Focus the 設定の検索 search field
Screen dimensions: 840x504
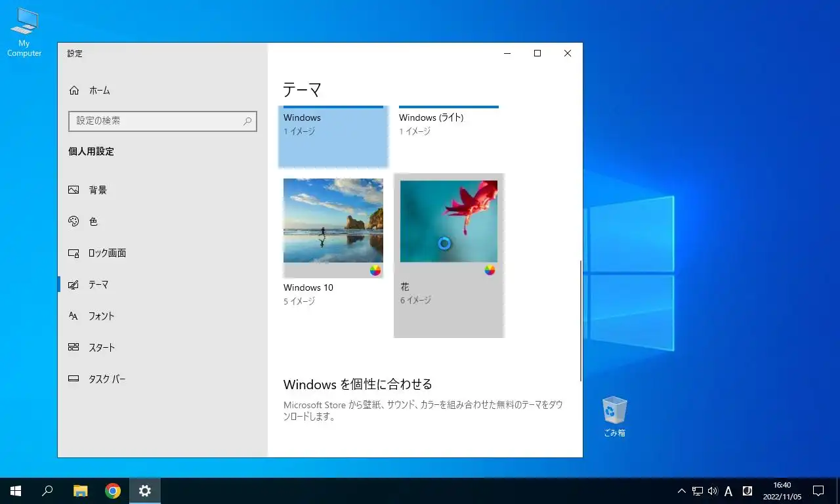click(161, 121)
